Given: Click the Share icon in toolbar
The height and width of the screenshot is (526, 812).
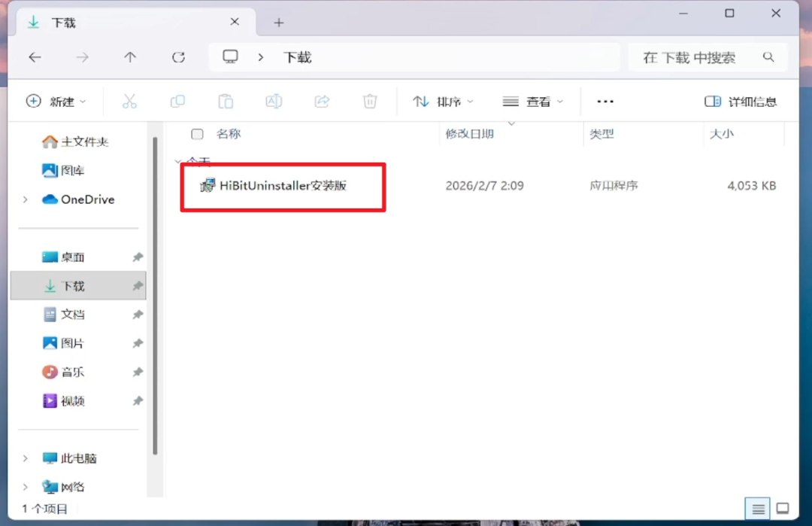Looking at the screenshot, I should [x=322, y=101].
